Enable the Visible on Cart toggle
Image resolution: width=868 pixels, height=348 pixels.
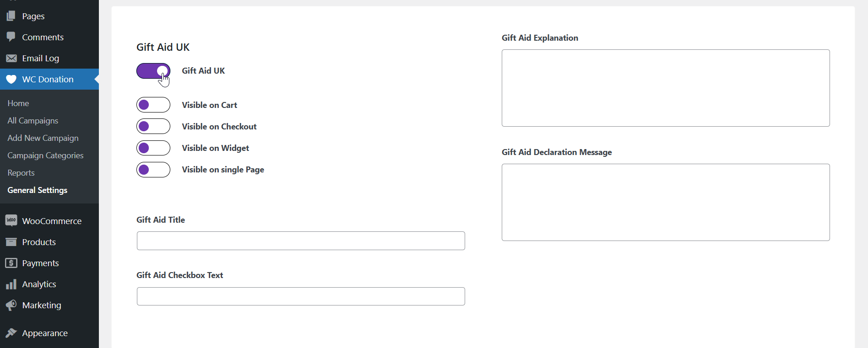point(153,105)
